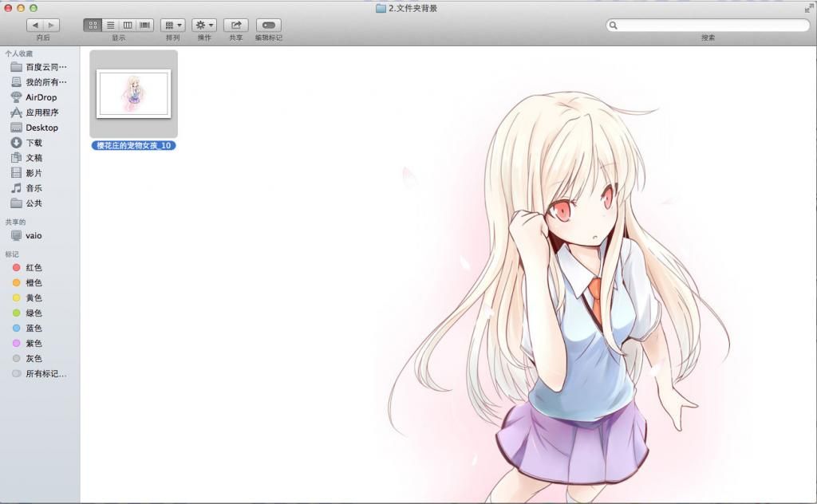Switch to Cover Flow view mode
817x504 pixels.
145,26
